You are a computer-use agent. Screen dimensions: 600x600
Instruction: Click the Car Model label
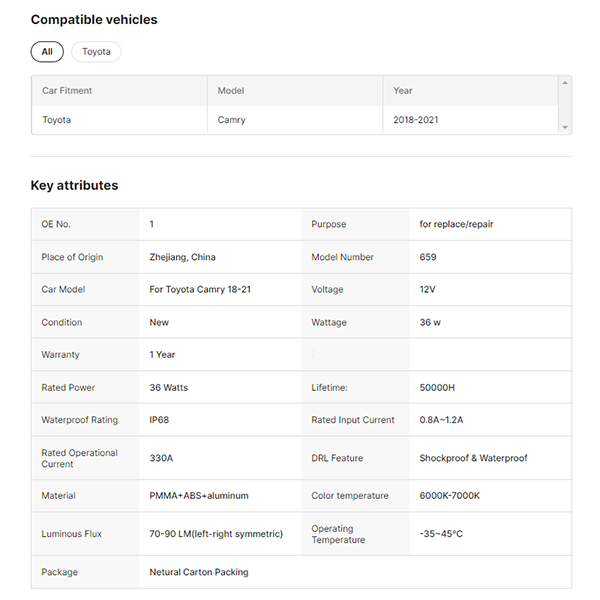pyautogui.click(x=63, y=290)
